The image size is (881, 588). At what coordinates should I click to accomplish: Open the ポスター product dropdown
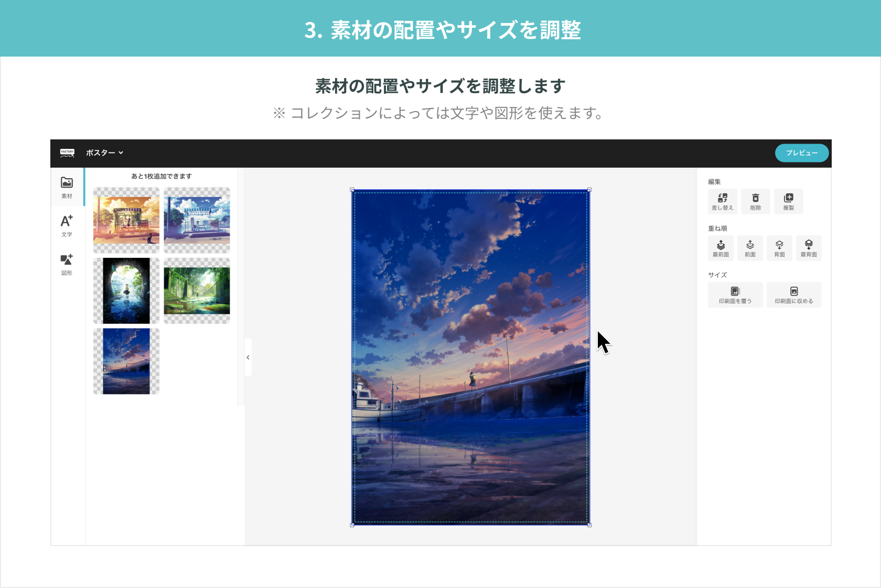click(x=104, y=153)
